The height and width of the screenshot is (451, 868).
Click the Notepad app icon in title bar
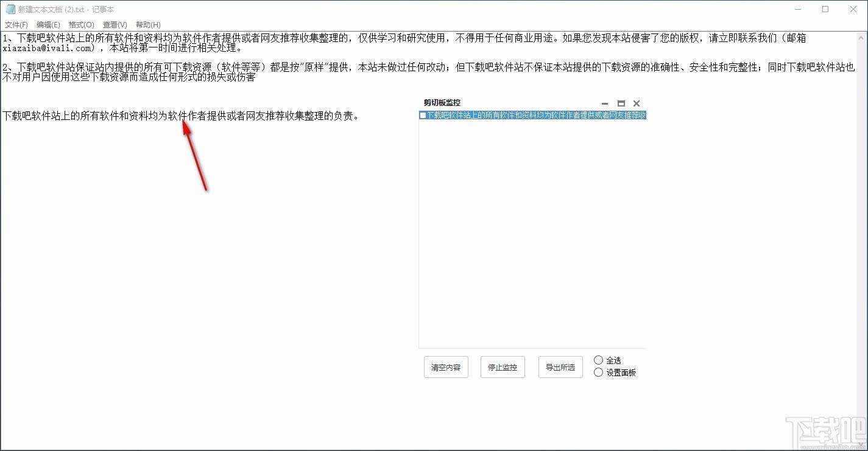click(x=10, y=9)
